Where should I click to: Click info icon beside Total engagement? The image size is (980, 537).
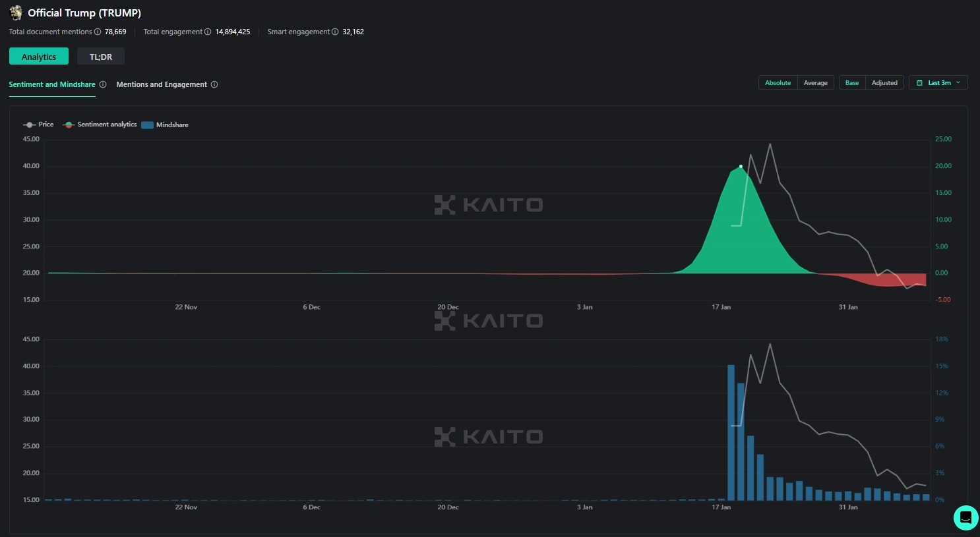pos(208,32)
